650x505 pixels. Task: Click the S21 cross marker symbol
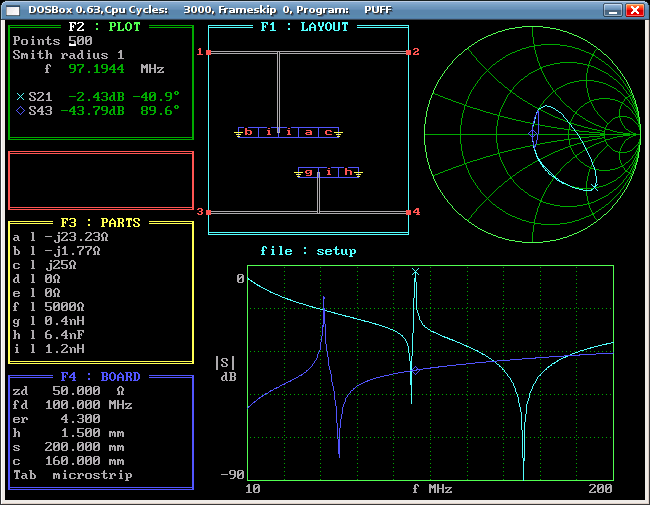(x=20, y=97)
